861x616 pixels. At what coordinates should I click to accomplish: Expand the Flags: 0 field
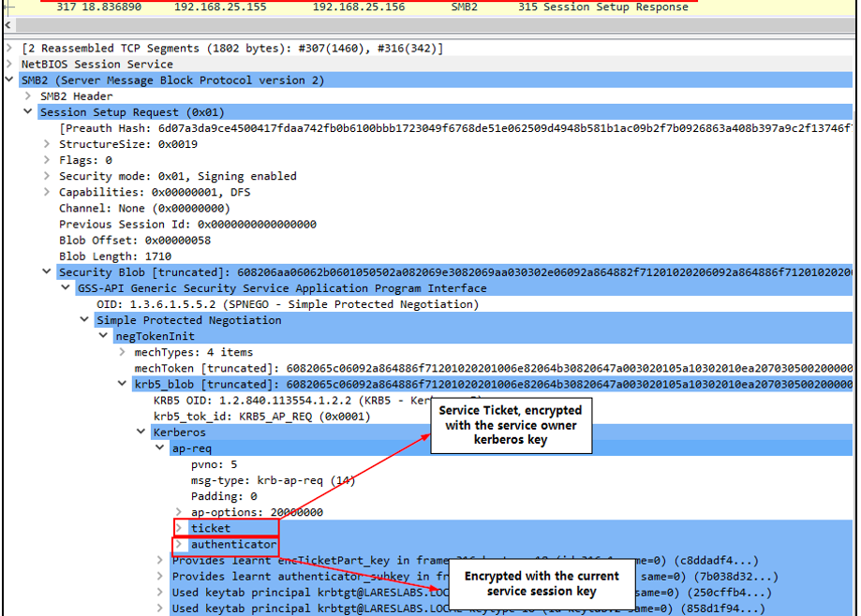[47, 160]
